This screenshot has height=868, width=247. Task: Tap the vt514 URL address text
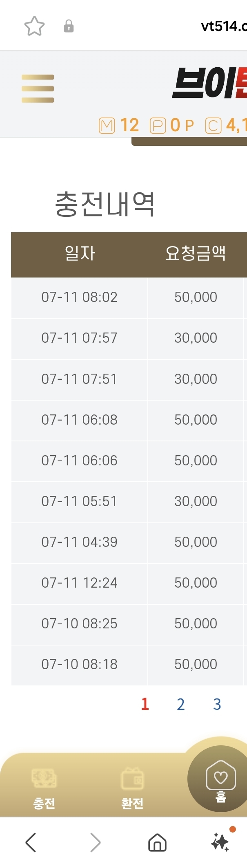224,26
